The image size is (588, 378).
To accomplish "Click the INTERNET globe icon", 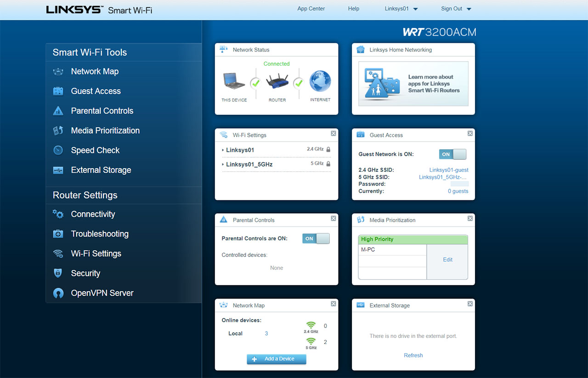I will [320, 81].
